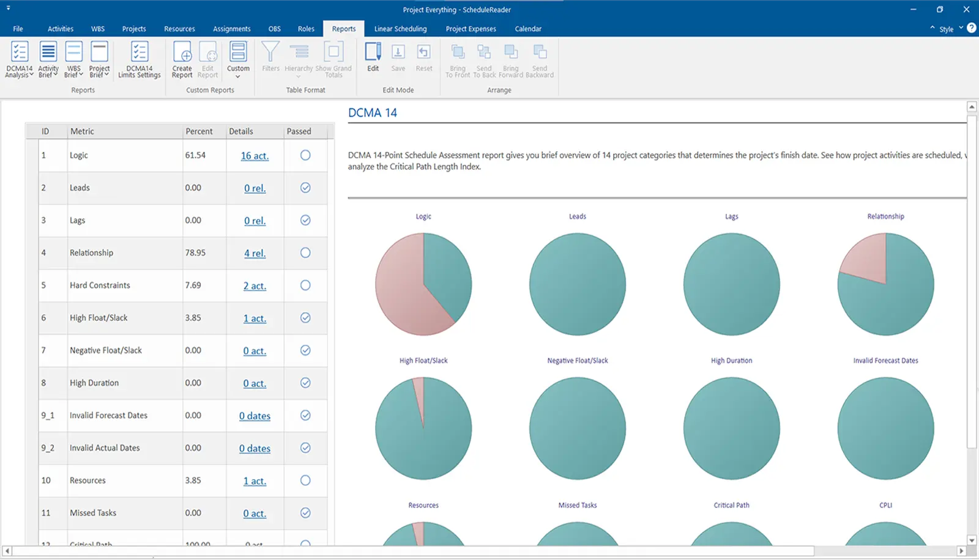The width and height of the screenshot is (979, 560).
Task: Open the 16 act. details link
Action: click(255, 156)
